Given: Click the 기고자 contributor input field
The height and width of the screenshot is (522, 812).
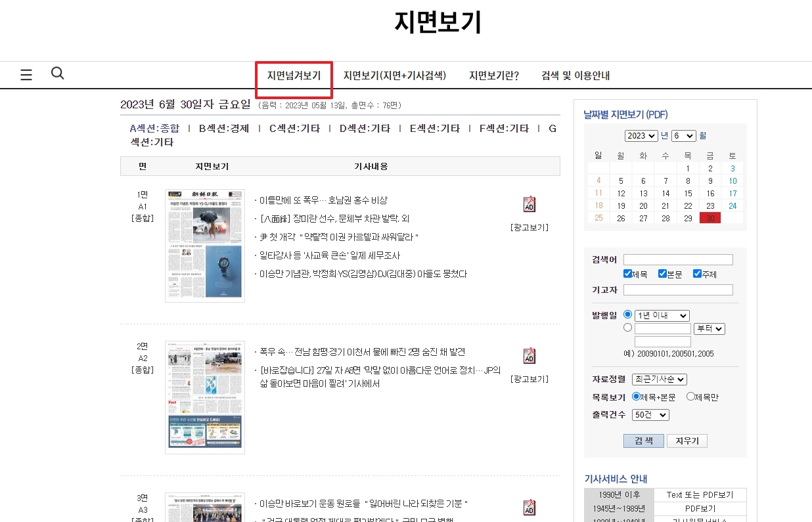Looking at the screenshot, I should (x=678, y=290).
